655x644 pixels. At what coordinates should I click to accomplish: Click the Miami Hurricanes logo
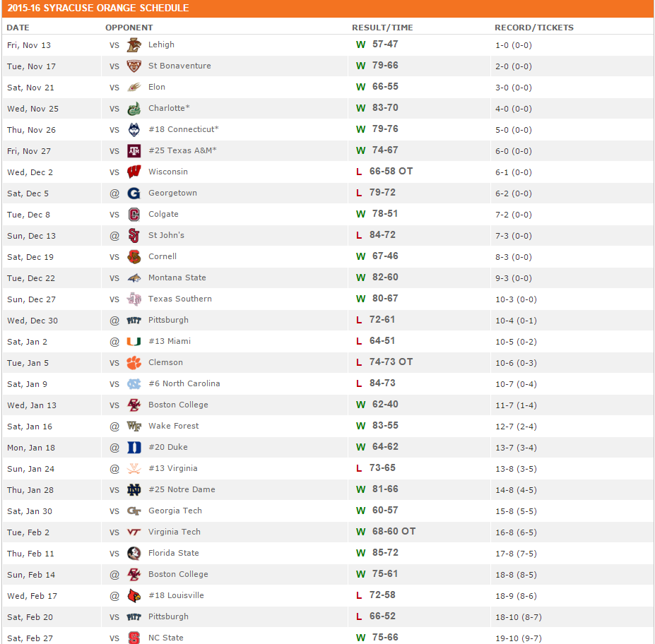134,342
